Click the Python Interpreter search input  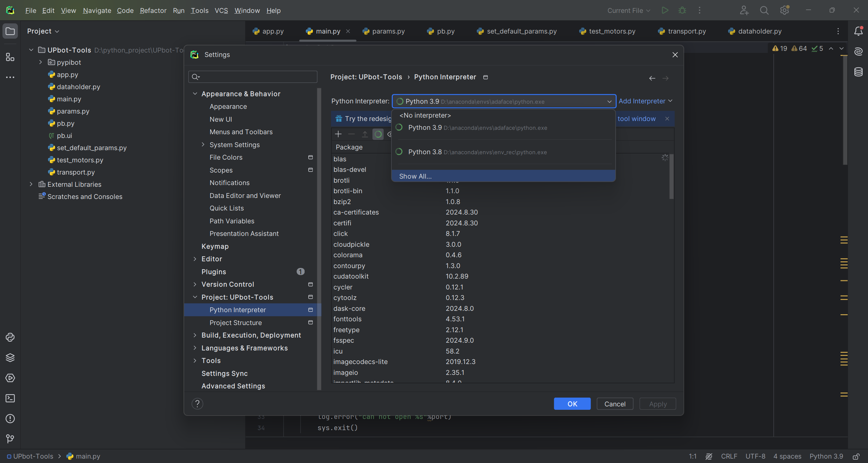pyautogui.click(x=503, y=102)
